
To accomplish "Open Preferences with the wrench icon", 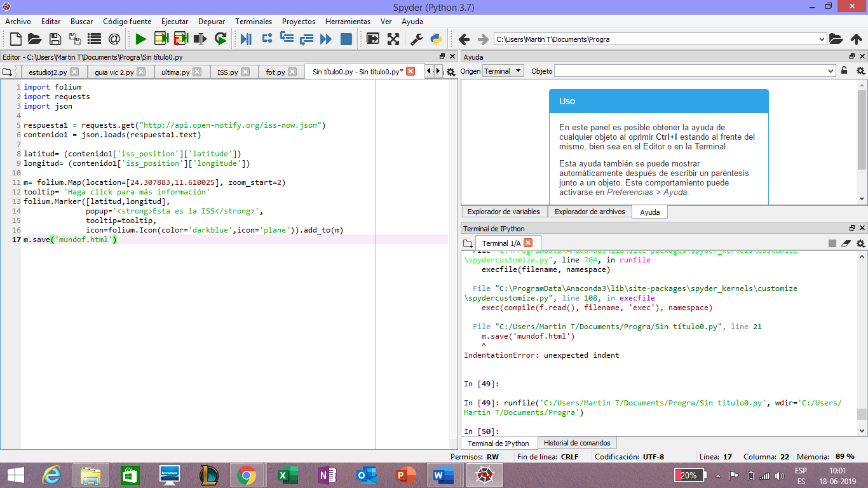I will click(x=416, y=39).
